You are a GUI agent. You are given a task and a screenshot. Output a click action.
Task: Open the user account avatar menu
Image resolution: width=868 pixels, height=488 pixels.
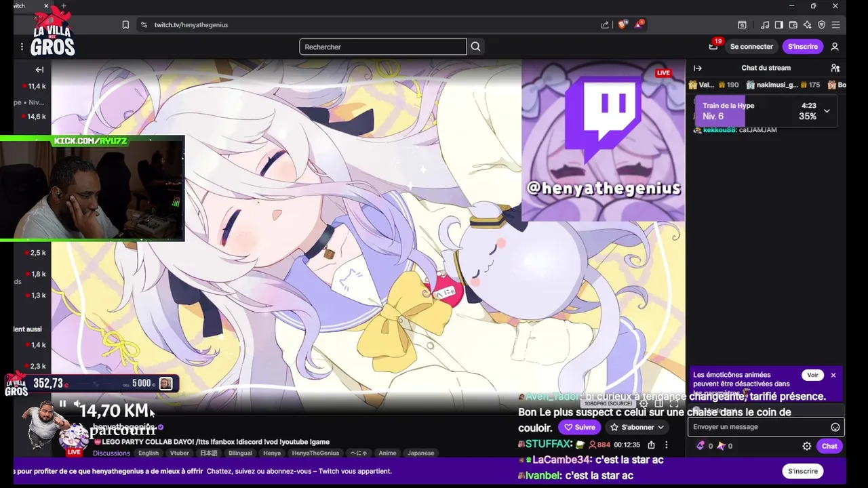[835, 47]
